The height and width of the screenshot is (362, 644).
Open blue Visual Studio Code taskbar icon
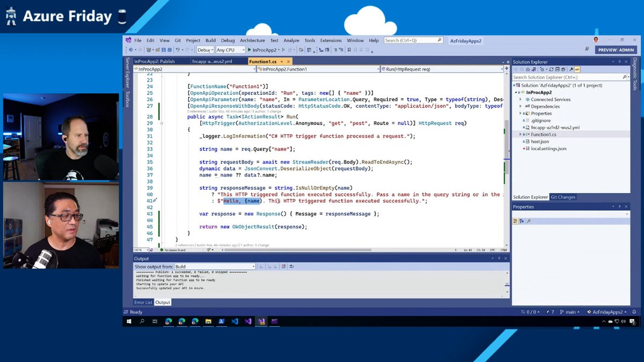235,321
